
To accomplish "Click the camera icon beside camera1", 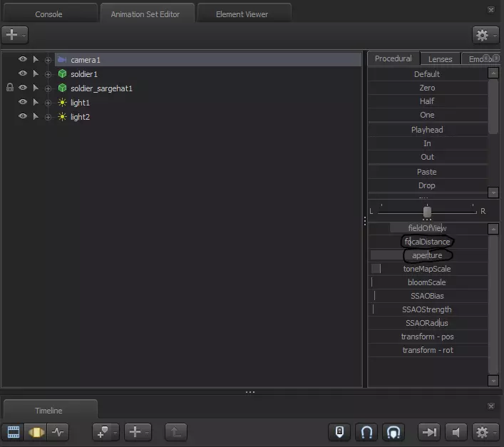I will click(62, 60).
